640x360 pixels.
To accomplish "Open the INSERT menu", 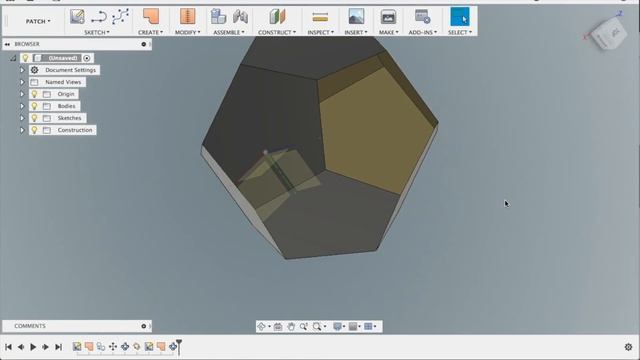I will pyautogui.click(x=356, y=32).
